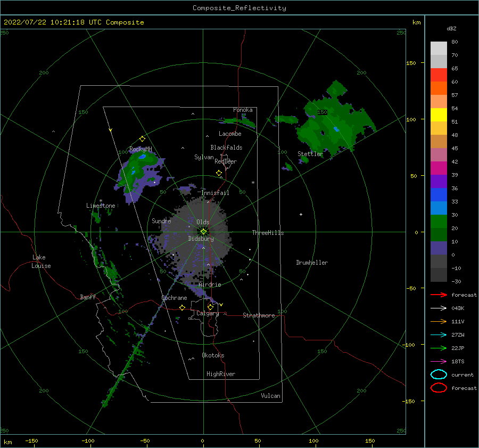Click the Ponoka town label
The image size is (479, 448).
click(x=243, y=110)
